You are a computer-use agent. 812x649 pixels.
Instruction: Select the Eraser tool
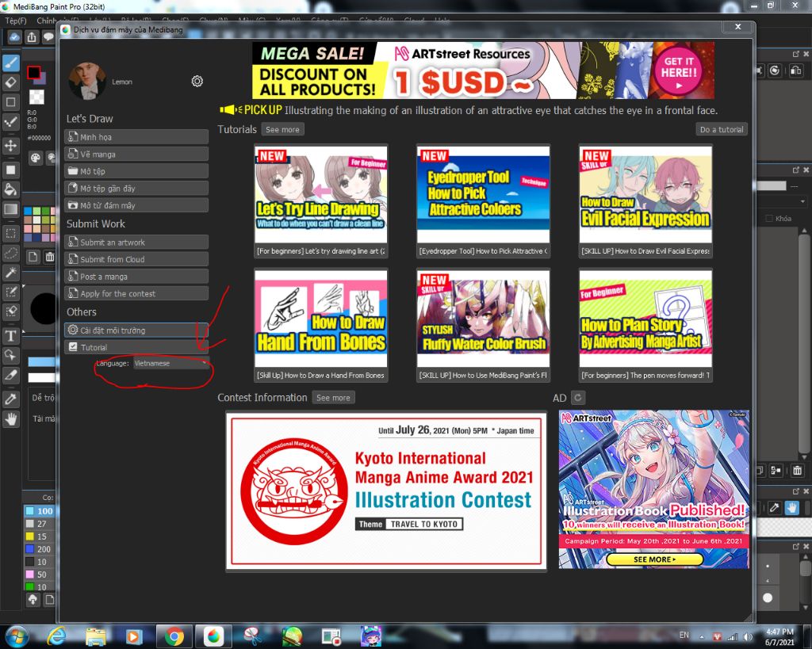tap(11, 82)
